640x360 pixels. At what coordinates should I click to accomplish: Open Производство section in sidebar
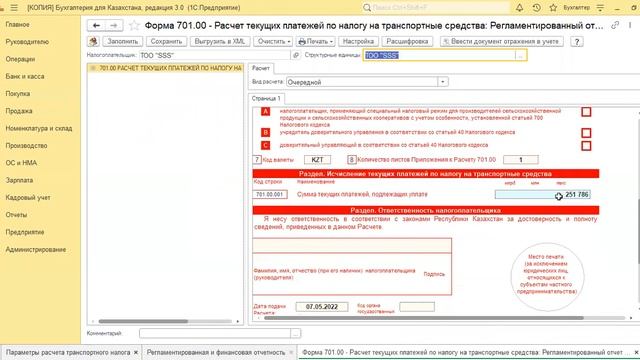27,146
